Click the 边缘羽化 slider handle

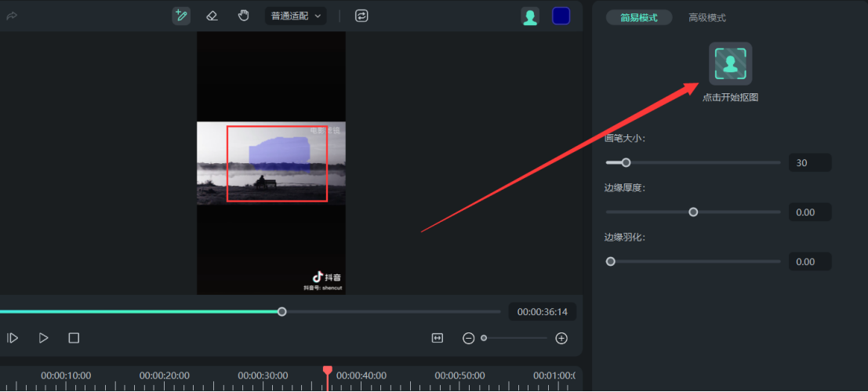coord(611,261)
